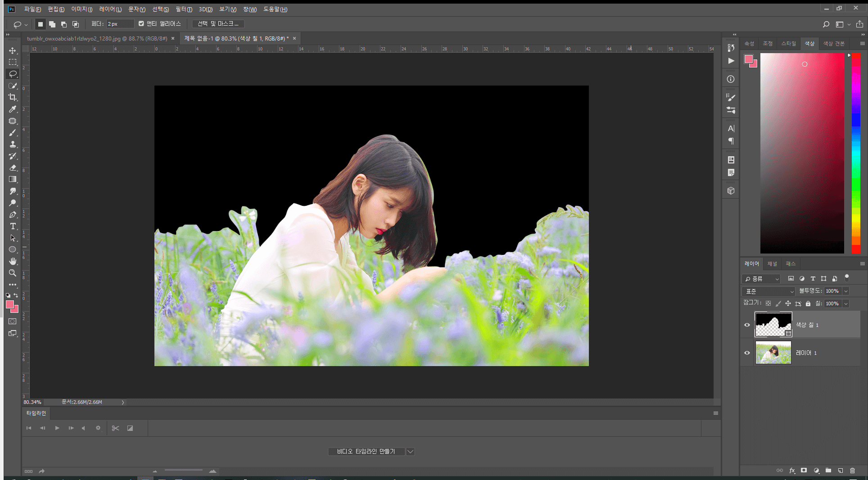Image resolution: width=868 pixels, height=480 pixels.
Task: Hide the 색상 칠 1 layer
Action: 747,325
